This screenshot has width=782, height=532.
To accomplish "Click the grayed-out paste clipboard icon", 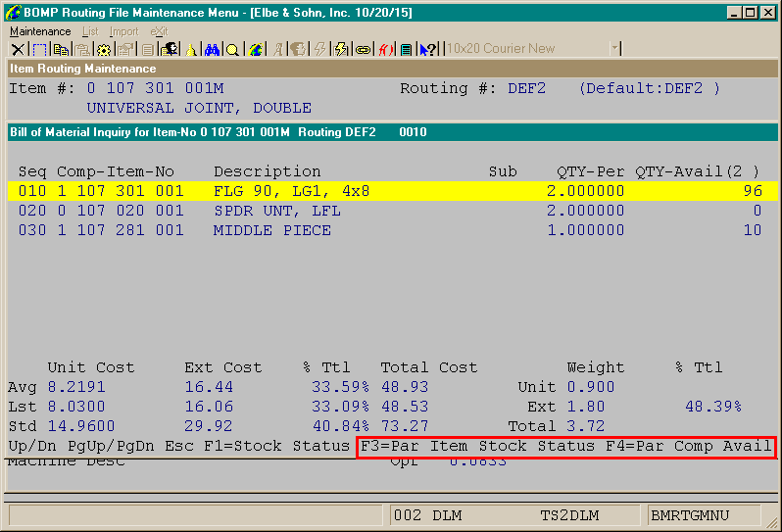I will pyautogui.click(x=82, y=49).
